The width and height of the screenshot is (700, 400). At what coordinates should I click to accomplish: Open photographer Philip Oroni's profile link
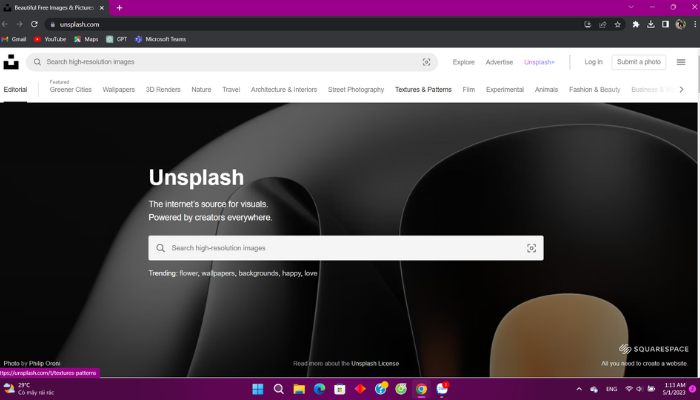[x=45, y=363]
